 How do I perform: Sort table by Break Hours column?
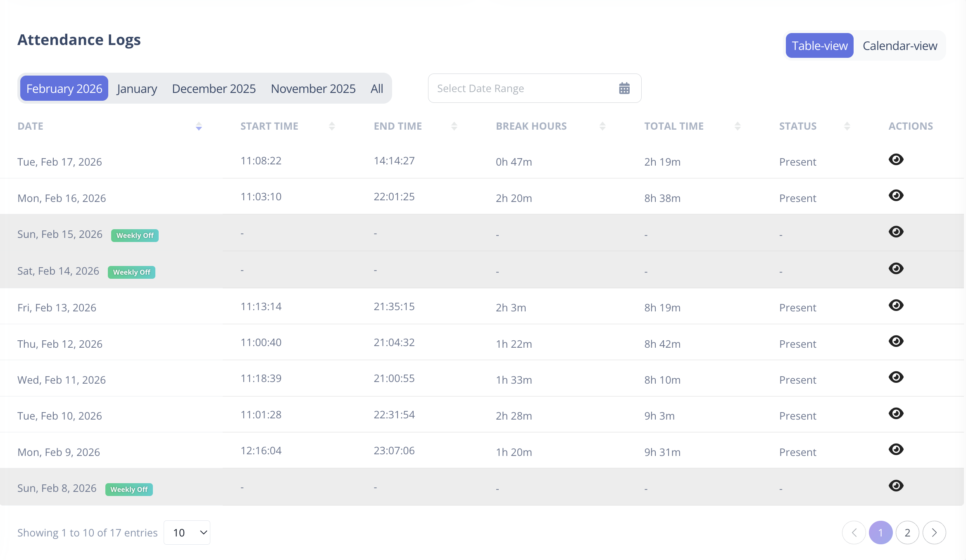(602, 126)
